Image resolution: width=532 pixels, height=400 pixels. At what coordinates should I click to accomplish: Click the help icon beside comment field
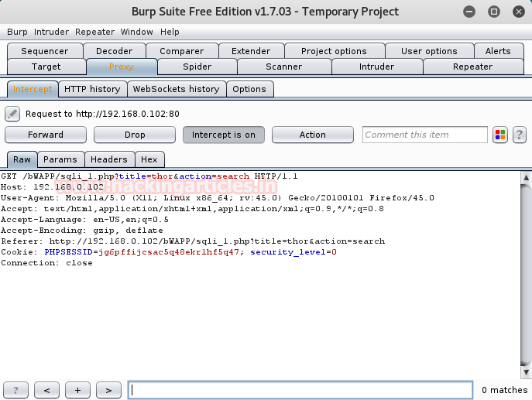(x=519, y=135)
